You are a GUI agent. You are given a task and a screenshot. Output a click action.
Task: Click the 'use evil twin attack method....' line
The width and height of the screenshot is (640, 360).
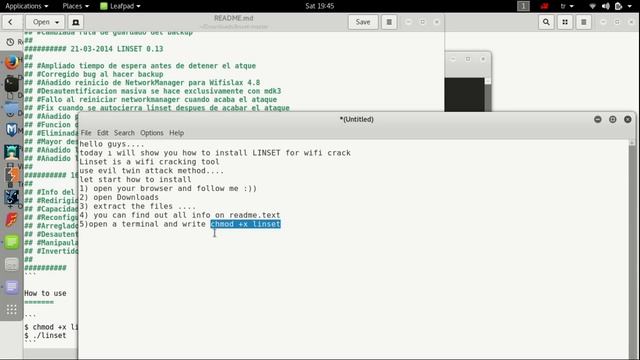(x=151, y=171)
